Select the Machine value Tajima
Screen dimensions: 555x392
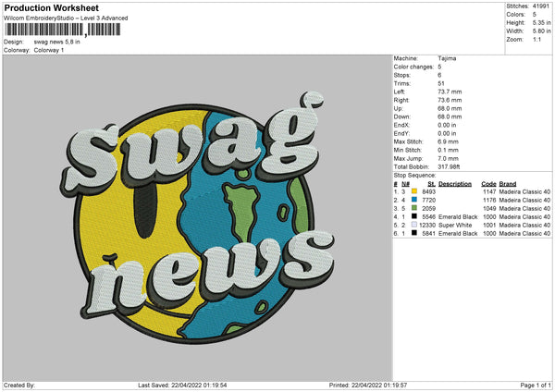click(x=448, y=58)
